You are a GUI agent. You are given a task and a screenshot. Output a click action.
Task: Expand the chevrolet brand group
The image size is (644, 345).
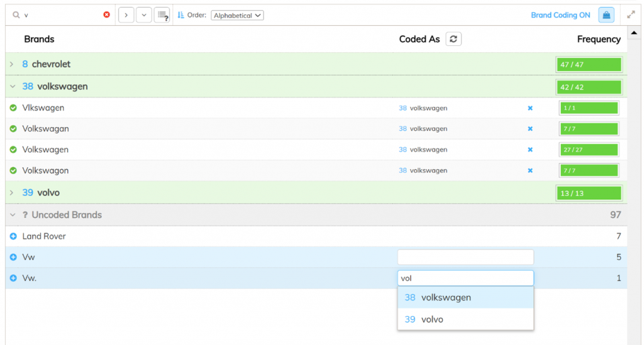click(12, 64)
